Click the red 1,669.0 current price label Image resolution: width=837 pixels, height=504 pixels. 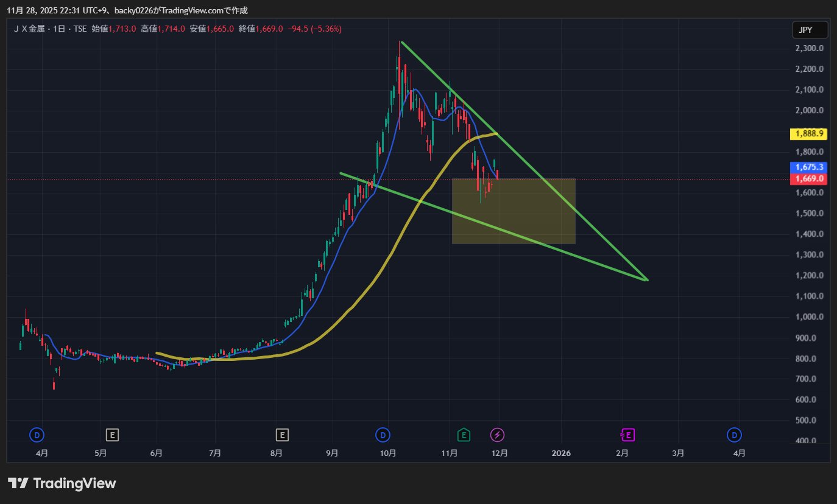tap(809, 179)
